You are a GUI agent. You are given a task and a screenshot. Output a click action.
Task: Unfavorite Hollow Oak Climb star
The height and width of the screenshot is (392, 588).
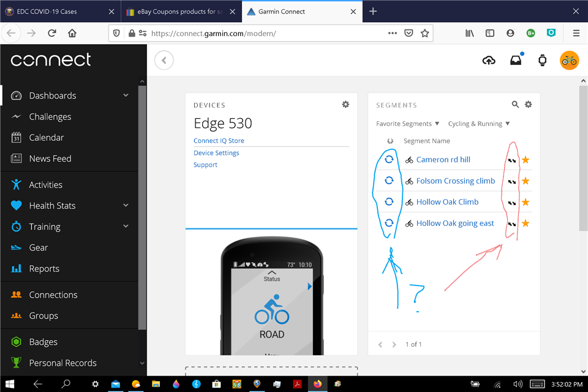coord(526,202)
